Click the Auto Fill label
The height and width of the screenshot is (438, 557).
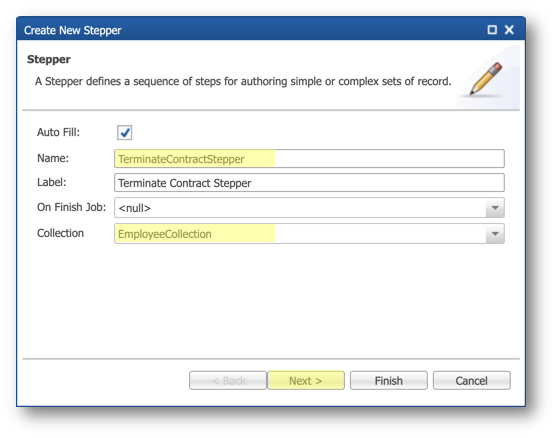(x=58, y=132)
